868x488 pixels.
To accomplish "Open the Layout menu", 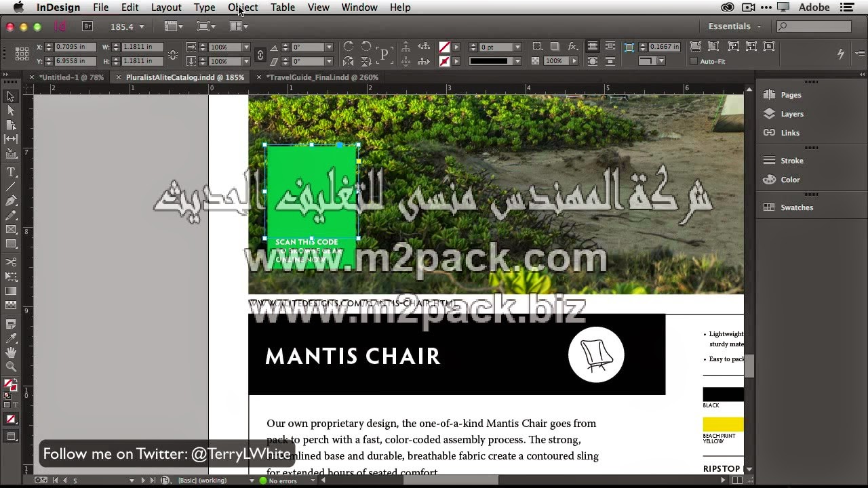I will pos(166,7).
